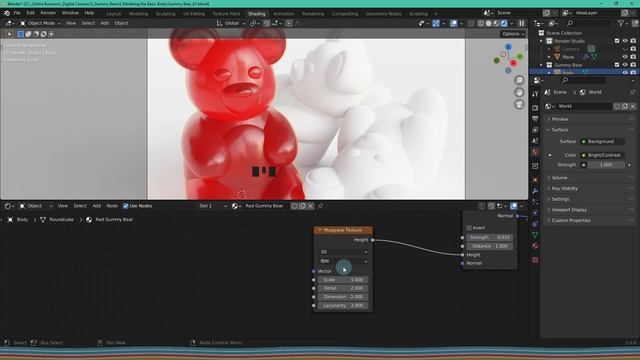Open the Texture checkerboard properties tab icon
Viewport: 640px width, 360px height.
[x=535, y=260]
